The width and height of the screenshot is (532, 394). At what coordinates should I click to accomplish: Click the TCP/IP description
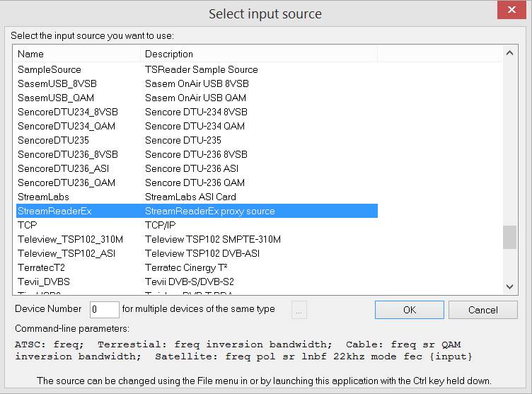coord(161,226)
